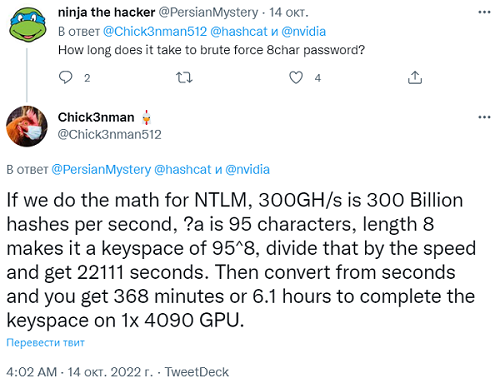The width and height of the screenshot is (500, 388).
Task: Open more options on ninja's tweet
Action: click(x=484, y=12)
